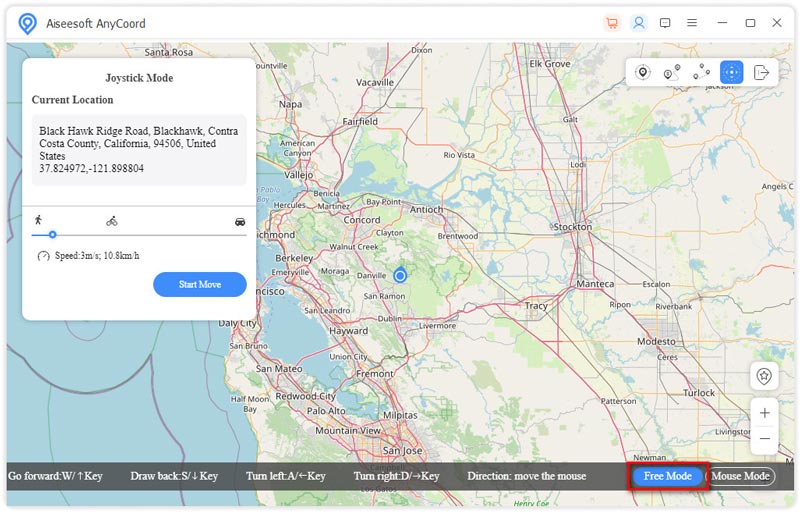The image size is (800, 512).
Task: Click the Joystick Mode heading
Action: pos(139,78)
